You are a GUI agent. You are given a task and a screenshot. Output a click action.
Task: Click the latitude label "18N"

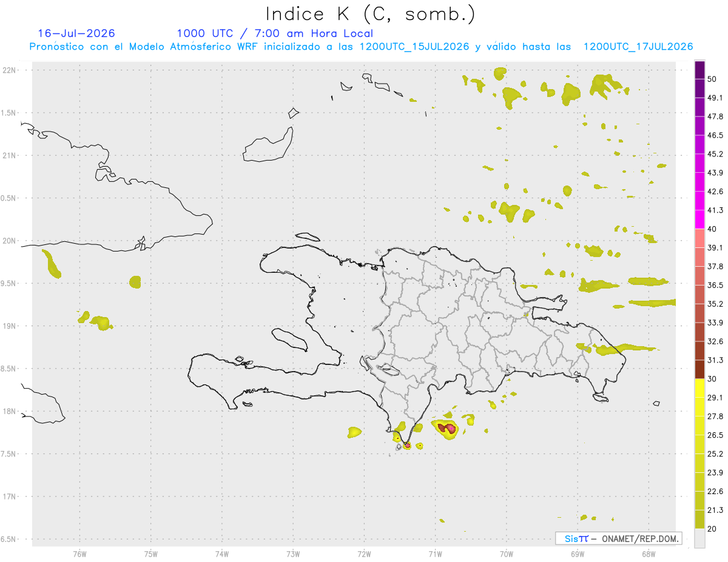pos(10,412)
